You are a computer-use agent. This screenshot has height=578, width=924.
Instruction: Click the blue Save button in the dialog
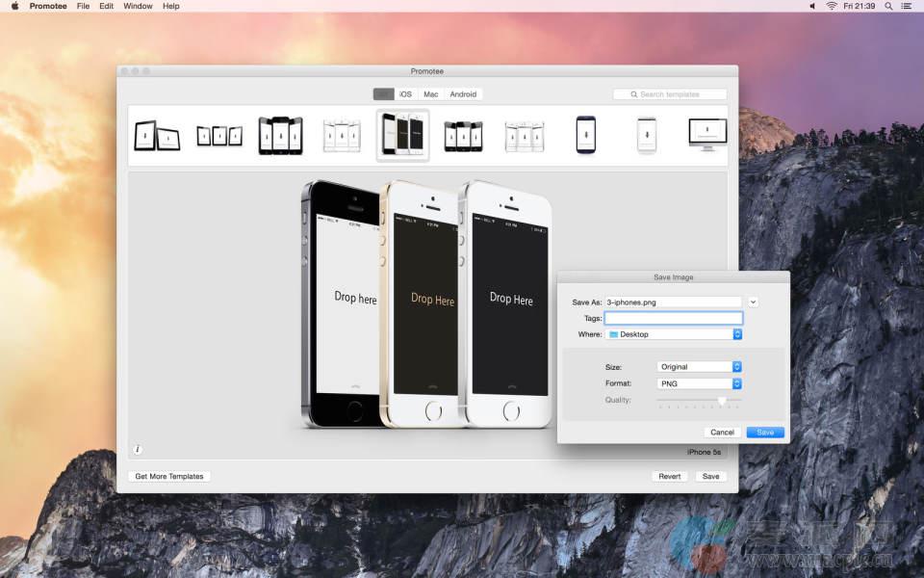click(x=765, y=433)
